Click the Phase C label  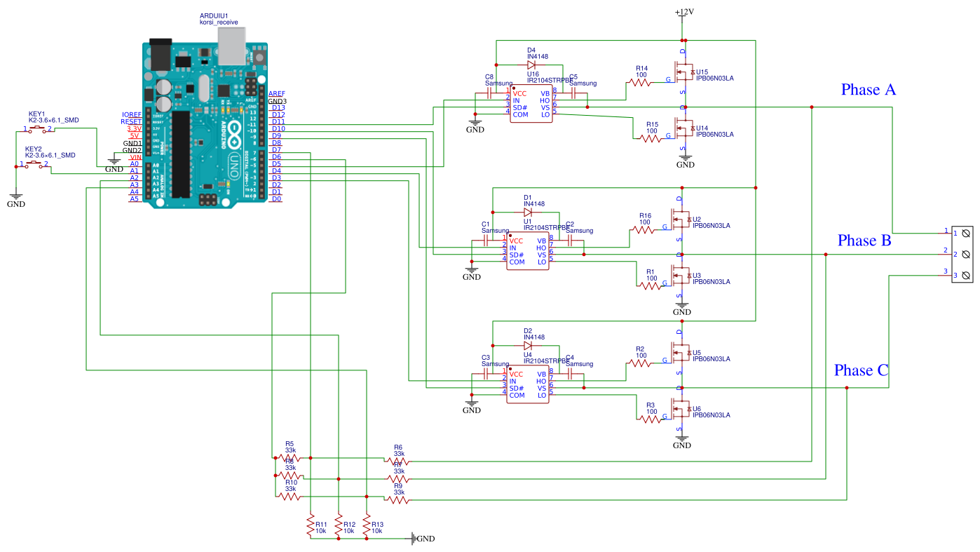(861, 370)
